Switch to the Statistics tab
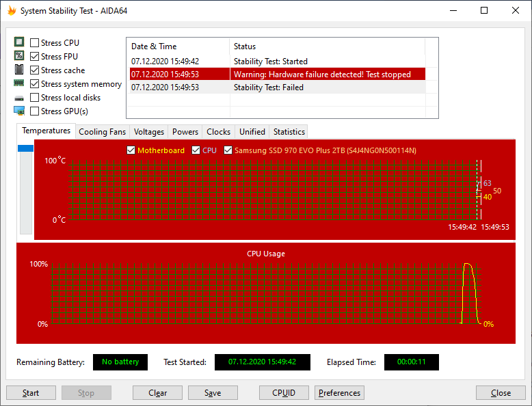This screenshot has width=532, height=406. pos(289,132)
